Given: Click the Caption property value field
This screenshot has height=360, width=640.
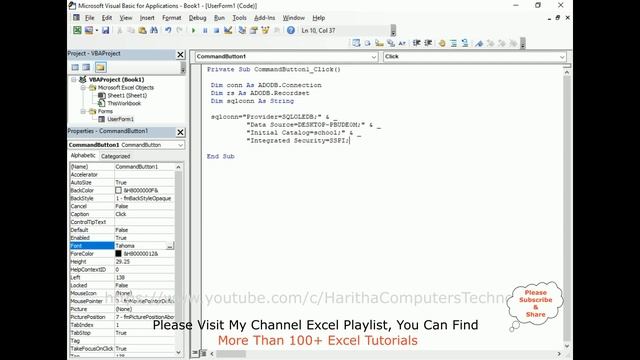Looking at the screenshot, I should point(144,214).
